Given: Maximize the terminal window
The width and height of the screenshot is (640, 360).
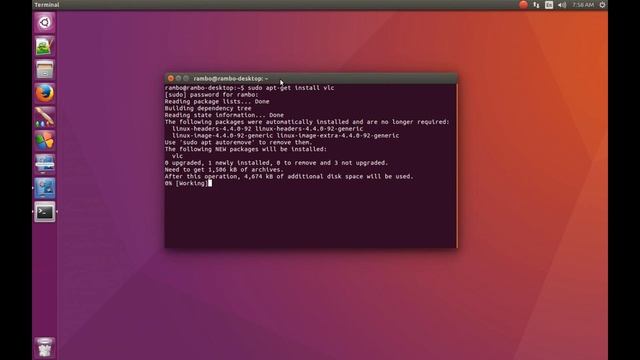Looking at the screenshot, I should point(186,78).
